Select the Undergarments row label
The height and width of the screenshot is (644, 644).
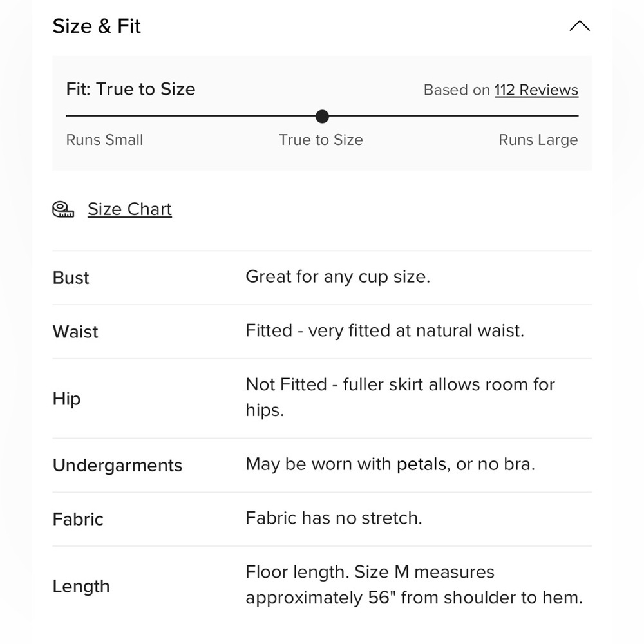pos(117,466)
